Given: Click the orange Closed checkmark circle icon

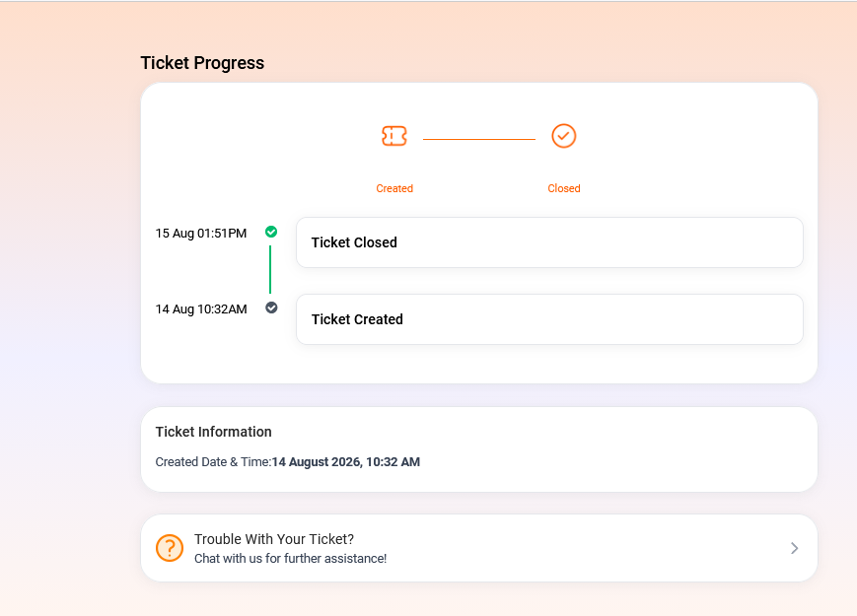Looking at the screenshot, I should pos(563,136).
